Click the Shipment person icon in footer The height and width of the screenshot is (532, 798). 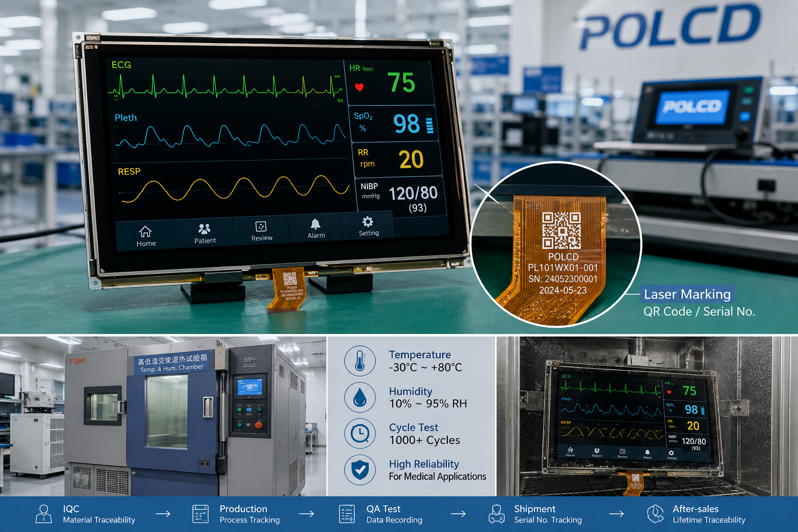click(x=497, y=514)
